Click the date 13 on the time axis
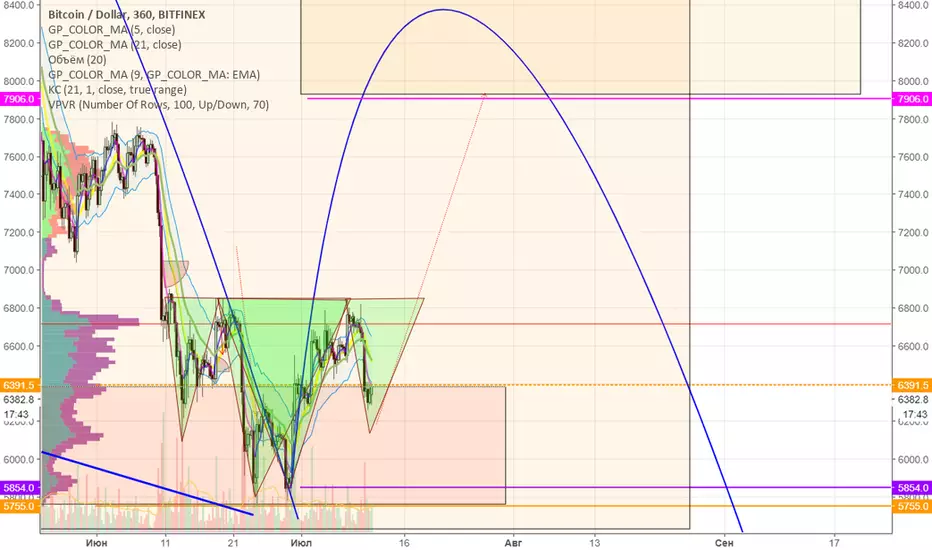This screenshot has height=550, width=932. click(594, 543)
